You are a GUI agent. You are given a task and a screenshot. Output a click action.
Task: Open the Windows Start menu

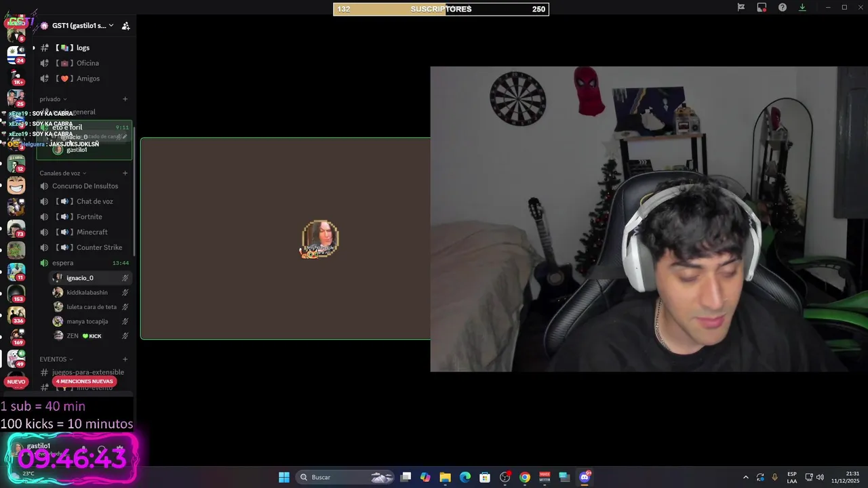pos(284,477)
